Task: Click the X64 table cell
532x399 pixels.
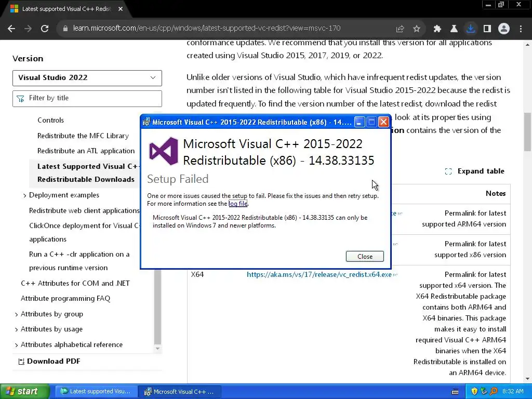Action: coord(197,274)
